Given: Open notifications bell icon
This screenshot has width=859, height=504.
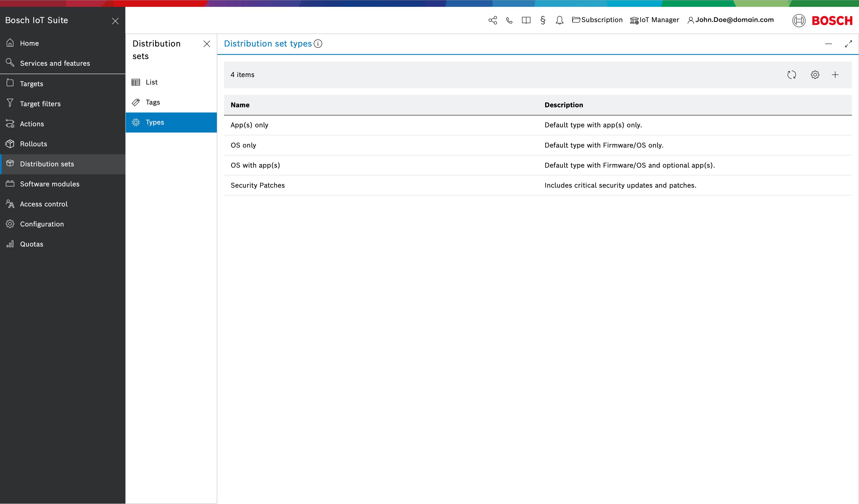Looking at the screenshot, I should [x=559, y=20].
